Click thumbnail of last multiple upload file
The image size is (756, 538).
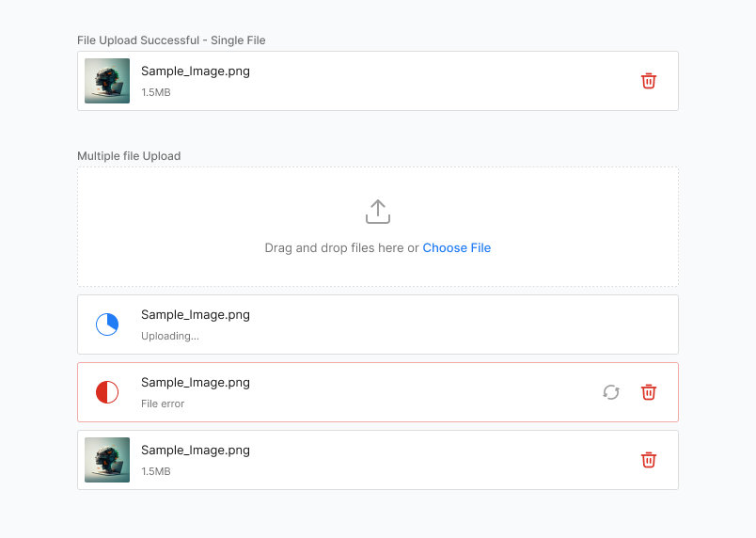click(x=107, y=460)
